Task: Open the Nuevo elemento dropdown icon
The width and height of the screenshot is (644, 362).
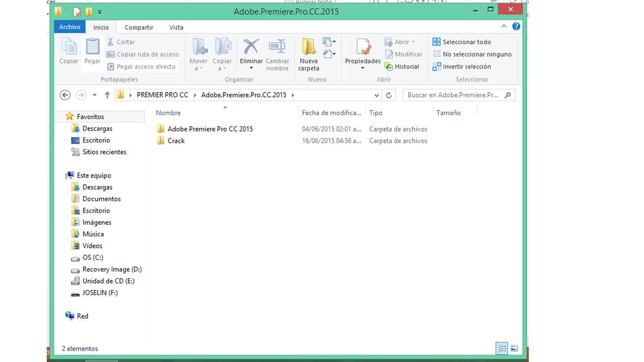Action: click(329, 42)
